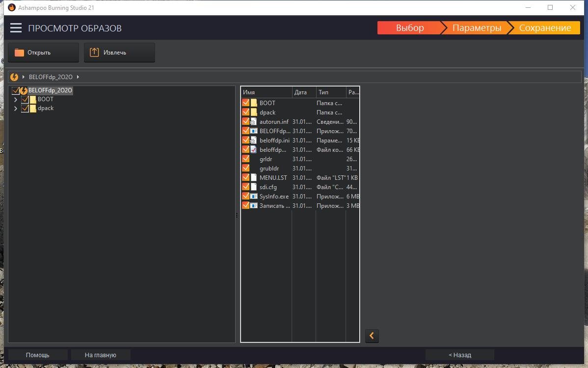Uncheck the BELOFFdp_2020 root checkbox
The image size is (588, 368).
click(x=15, y=91)
